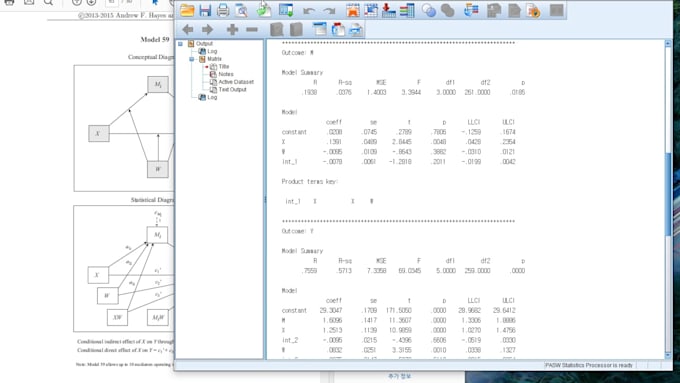680x383 pixels.
Task: Click the X box in the PDF conceptual diagram
Action: click(99, 134)
